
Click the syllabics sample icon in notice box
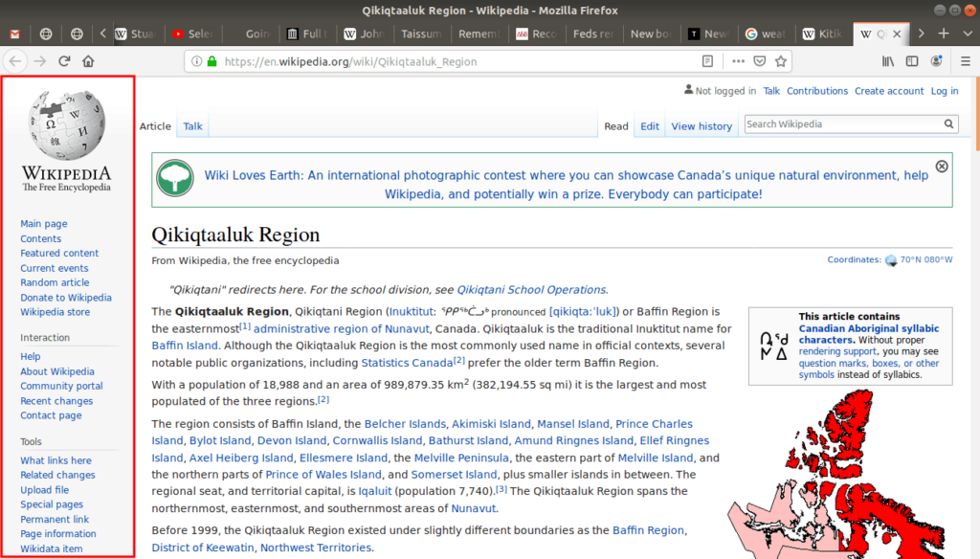(773, 346)
